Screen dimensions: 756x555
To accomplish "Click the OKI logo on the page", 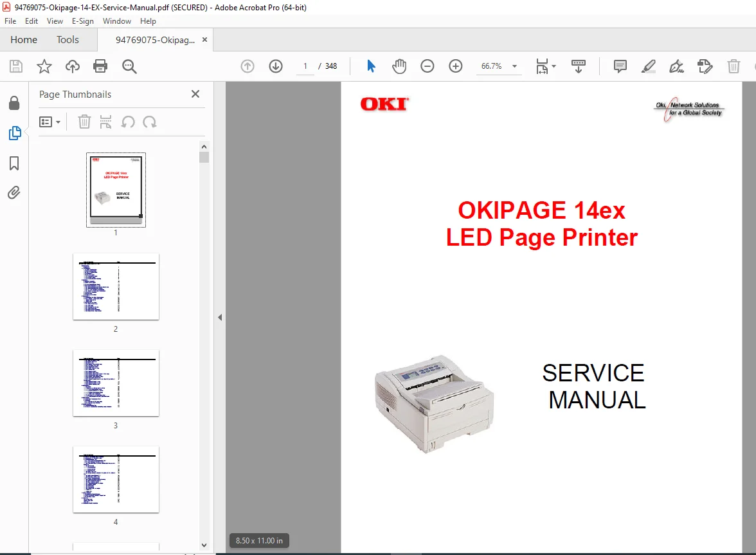I will pyautogui.click(x=384, y=104).
